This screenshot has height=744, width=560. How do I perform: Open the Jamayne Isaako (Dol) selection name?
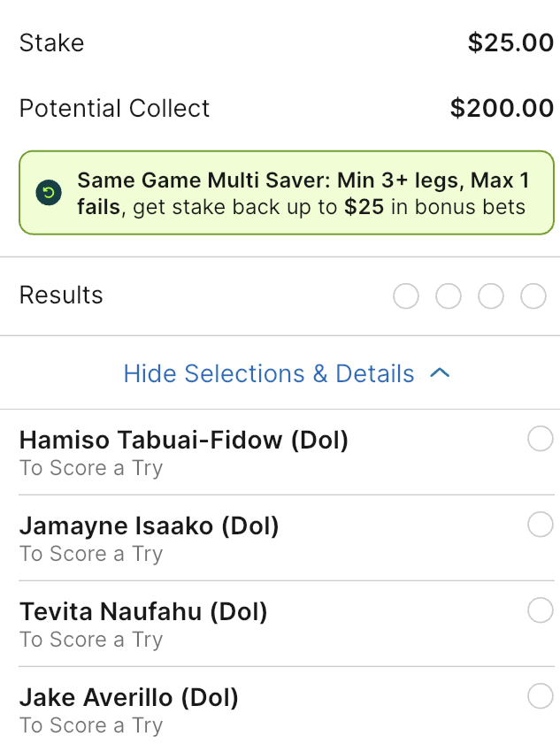tap(149, 525)
